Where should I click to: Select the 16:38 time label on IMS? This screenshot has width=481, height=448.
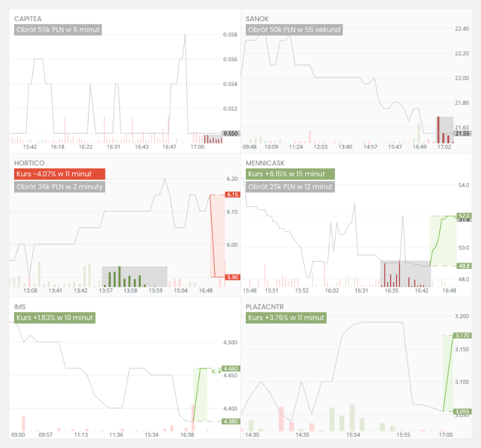[187, 435]
